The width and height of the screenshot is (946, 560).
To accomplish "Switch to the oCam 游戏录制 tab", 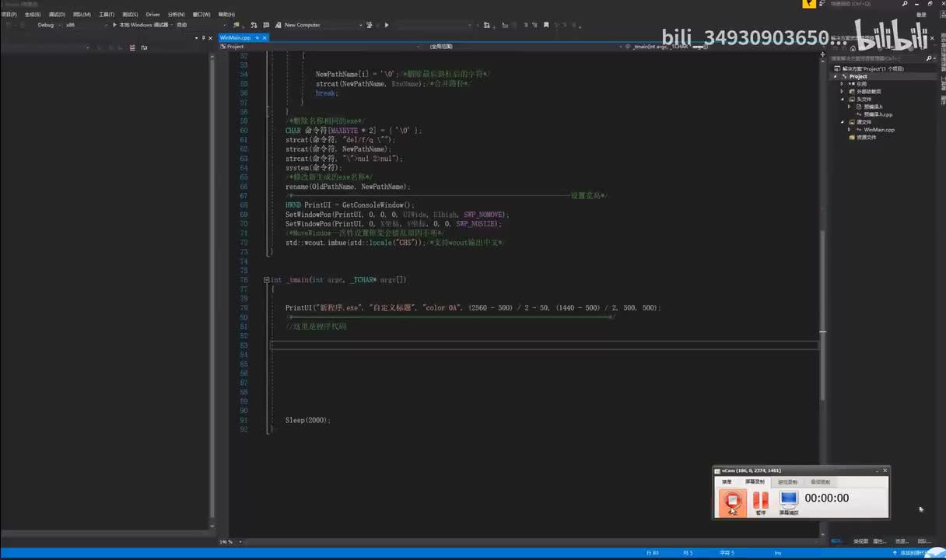I will point(787,482).
